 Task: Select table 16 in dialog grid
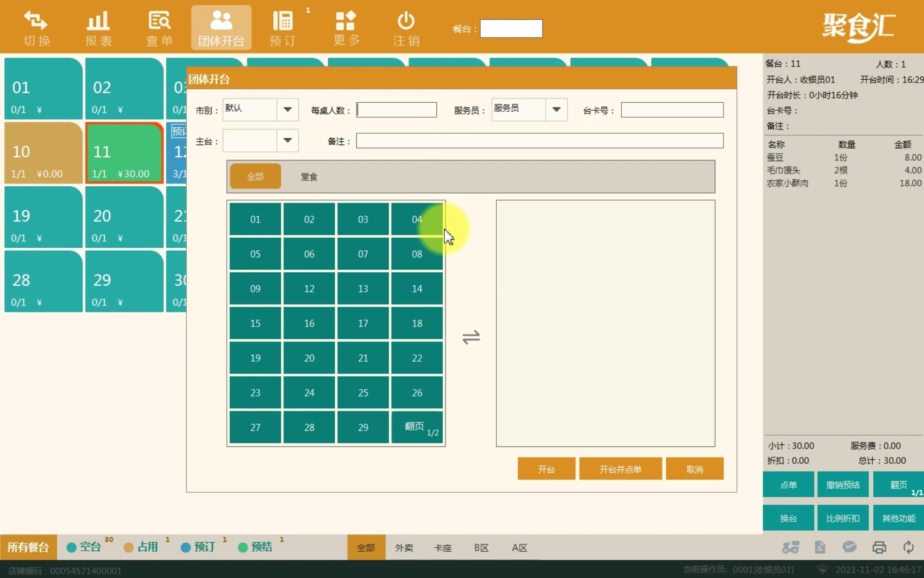pos(309,323)
